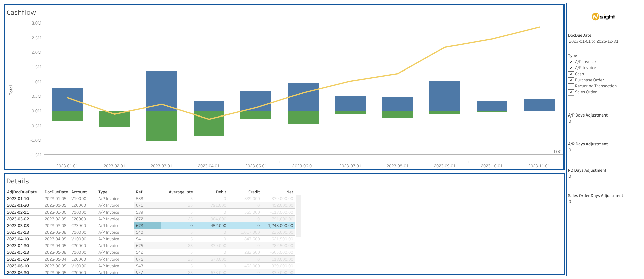Viewport: 644px width, 279px height.
Task: Click the PO Days Adjustment value
Action: point(570,176)
